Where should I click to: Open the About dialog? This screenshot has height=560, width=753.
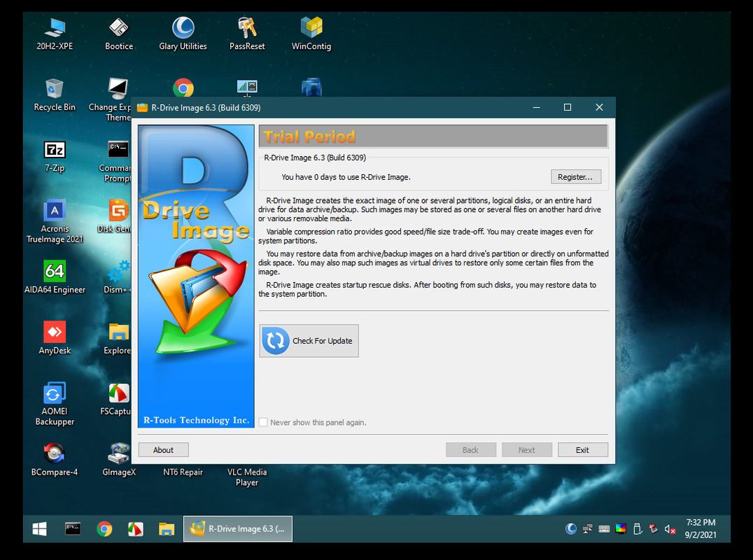tap(163, 450)
